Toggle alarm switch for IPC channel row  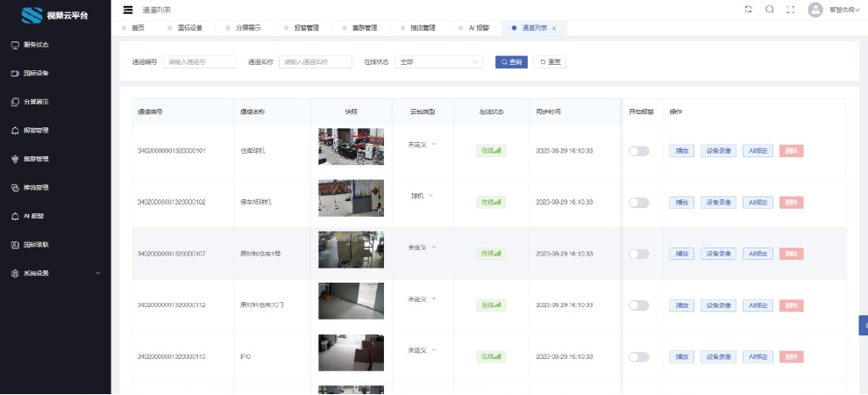(x=638, y=357)
